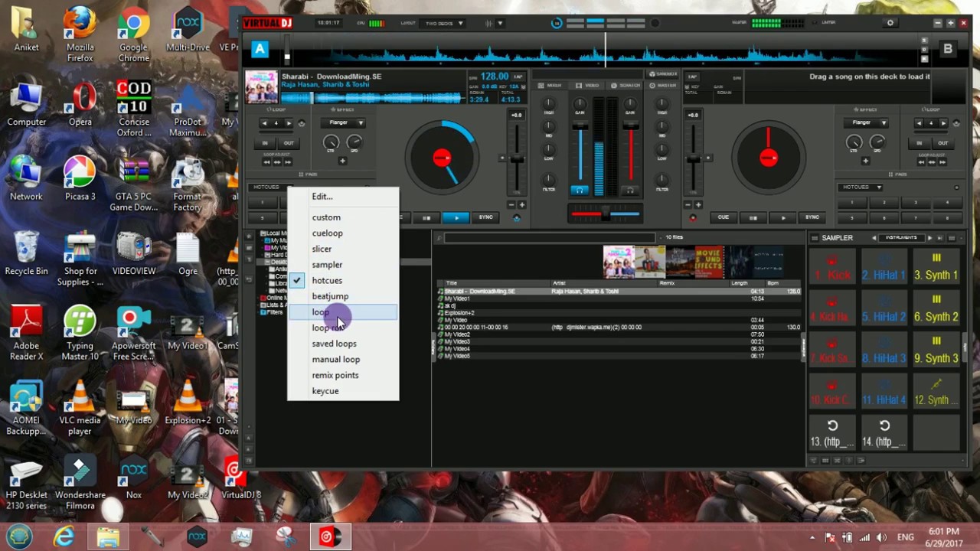Click the deck B play button
Screen dimensions: 980x551
click(782, 217)
